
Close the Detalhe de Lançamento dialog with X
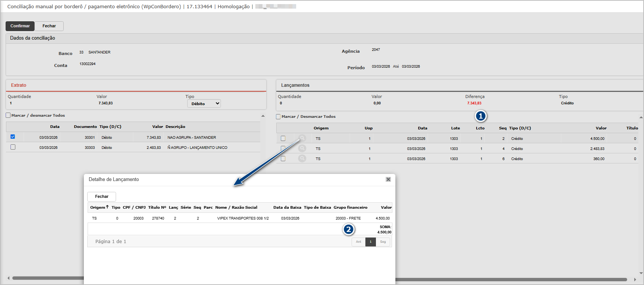(x=388, y=180)
